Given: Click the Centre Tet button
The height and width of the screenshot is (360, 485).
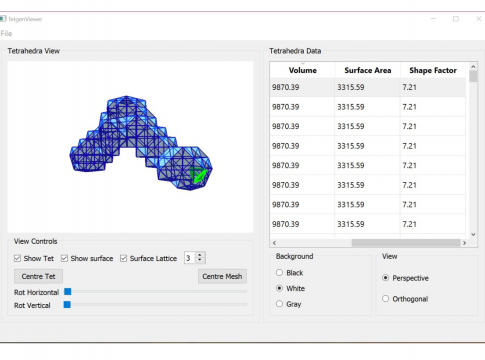Looking at the screenshot, I should [x=38, y=276].
